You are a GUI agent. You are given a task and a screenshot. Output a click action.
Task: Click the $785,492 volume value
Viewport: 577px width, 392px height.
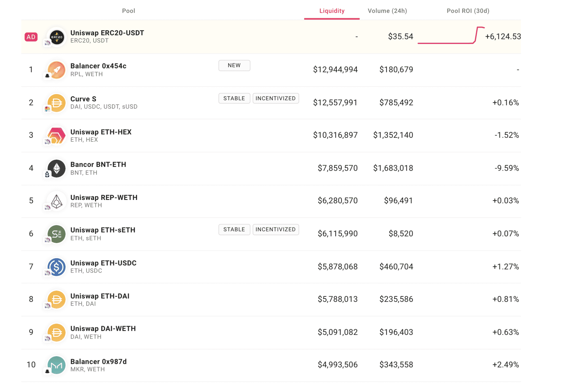396,103
